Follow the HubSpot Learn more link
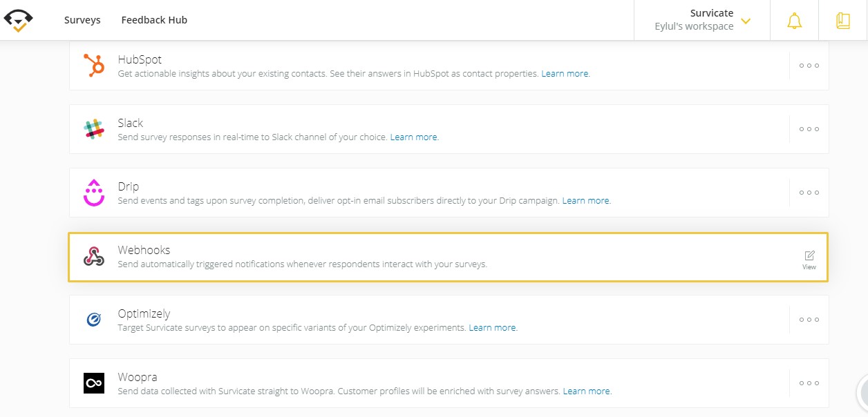The image size is (868, 417). coord(565,73)
